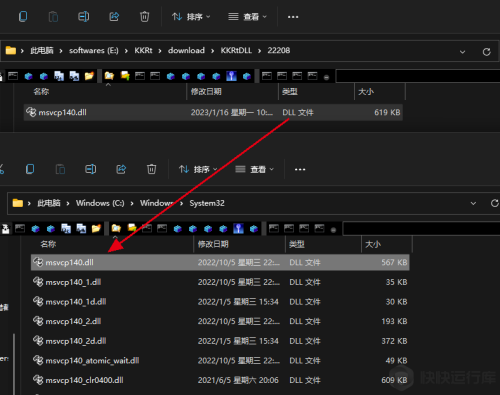500x395 pixels.
Task: Open the more options ellipsis in lower toolbar
Action: [x=300, y=170]
